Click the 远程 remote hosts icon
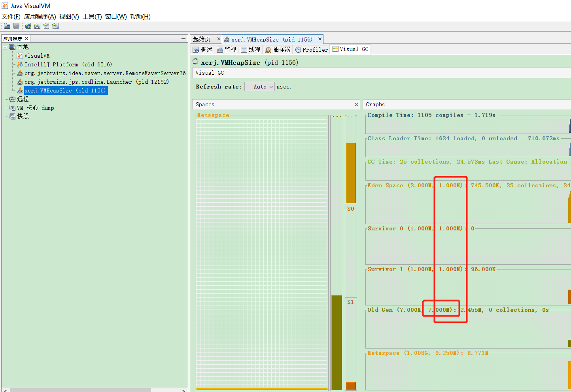Image resolution: width=571 pixels, height=392 pixels. point(12,99)
